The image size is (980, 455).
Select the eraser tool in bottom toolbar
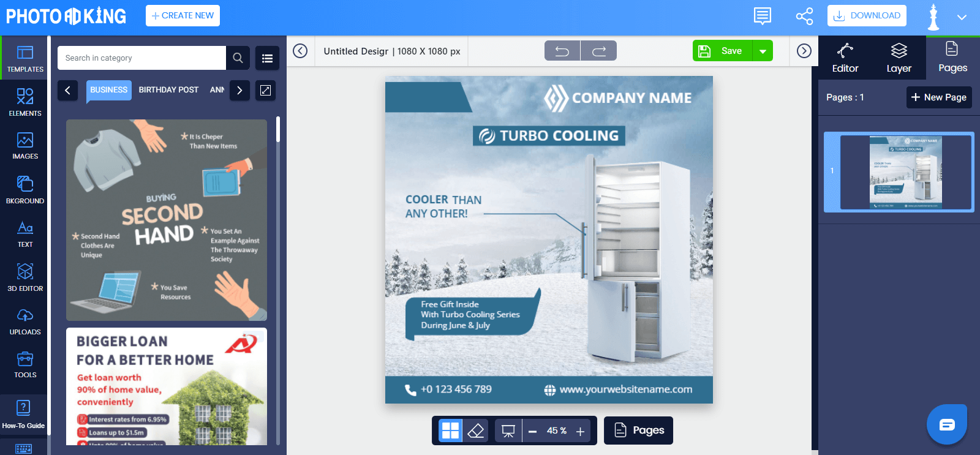(476, 431)
